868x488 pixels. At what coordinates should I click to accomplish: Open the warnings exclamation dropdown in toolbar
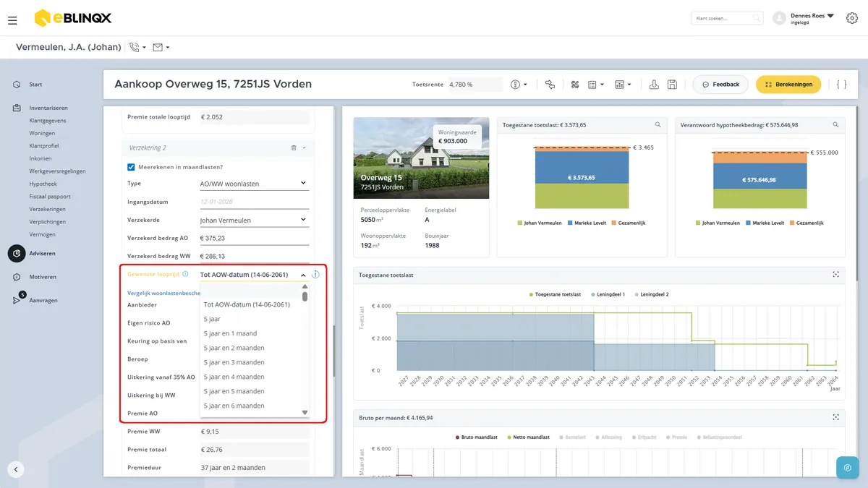point(519,85)
